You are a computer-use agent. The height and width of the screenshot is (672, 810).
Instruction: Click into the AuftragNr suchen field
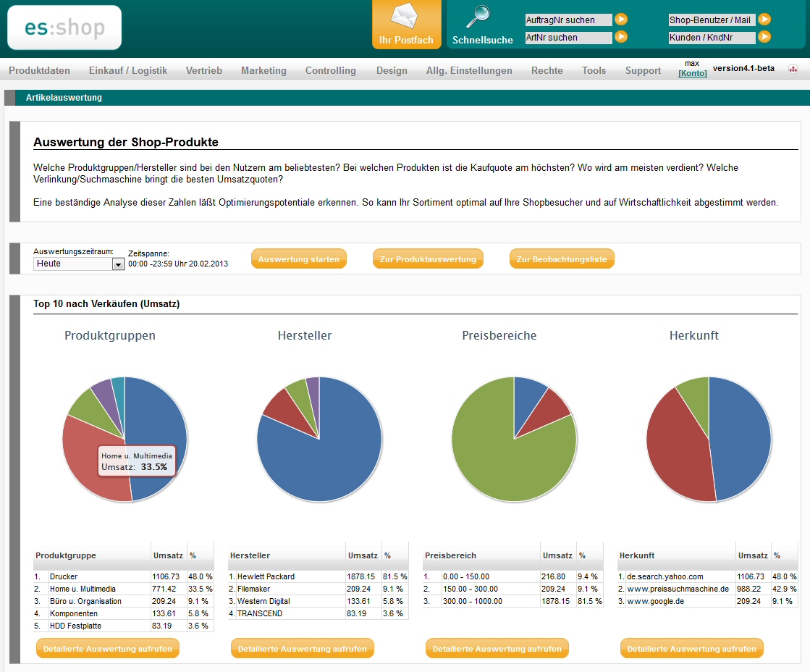point(568,20)
